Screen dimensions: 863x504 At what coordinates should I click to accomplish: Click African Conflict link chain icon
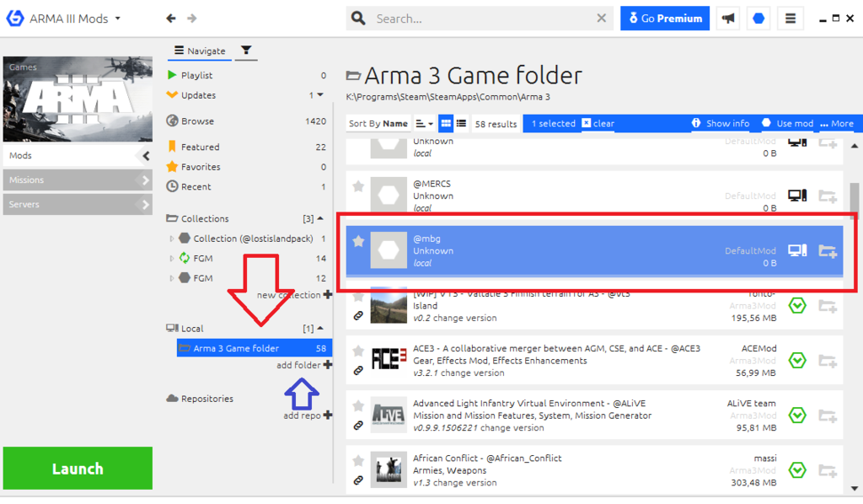[358, 480]
